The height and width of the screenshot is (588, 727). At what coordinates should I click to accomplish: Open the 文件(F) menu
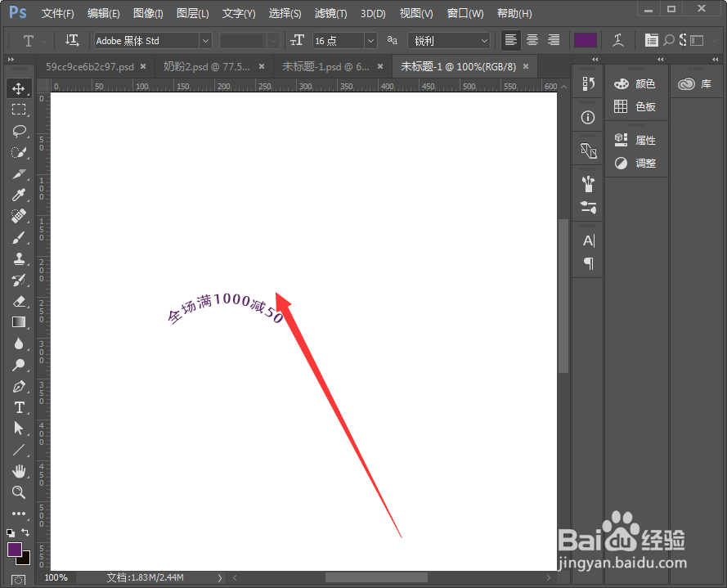point(57,13)
